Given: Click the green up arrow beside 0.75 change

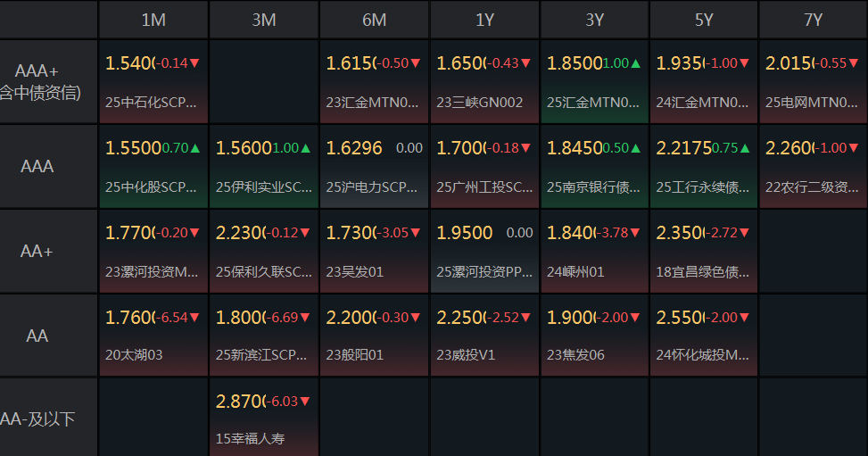Looking at the screenshot, I should (746, 148).
